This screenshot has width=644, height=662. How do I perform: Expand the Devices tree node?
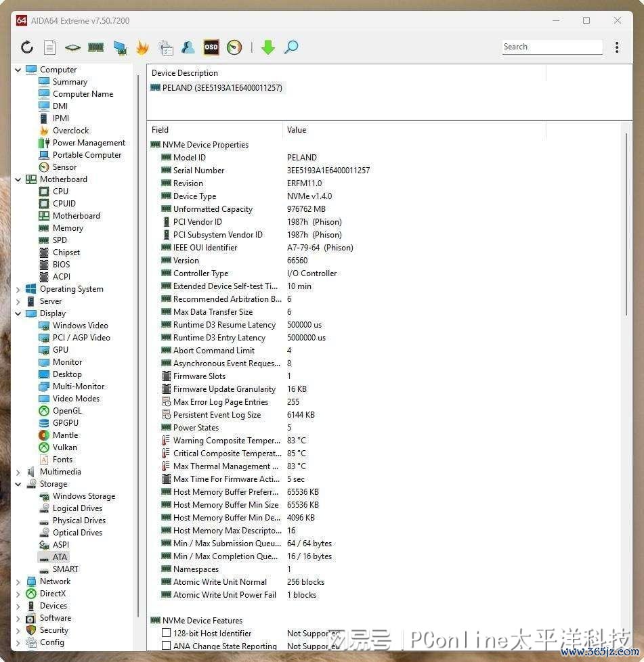[18, 606]
